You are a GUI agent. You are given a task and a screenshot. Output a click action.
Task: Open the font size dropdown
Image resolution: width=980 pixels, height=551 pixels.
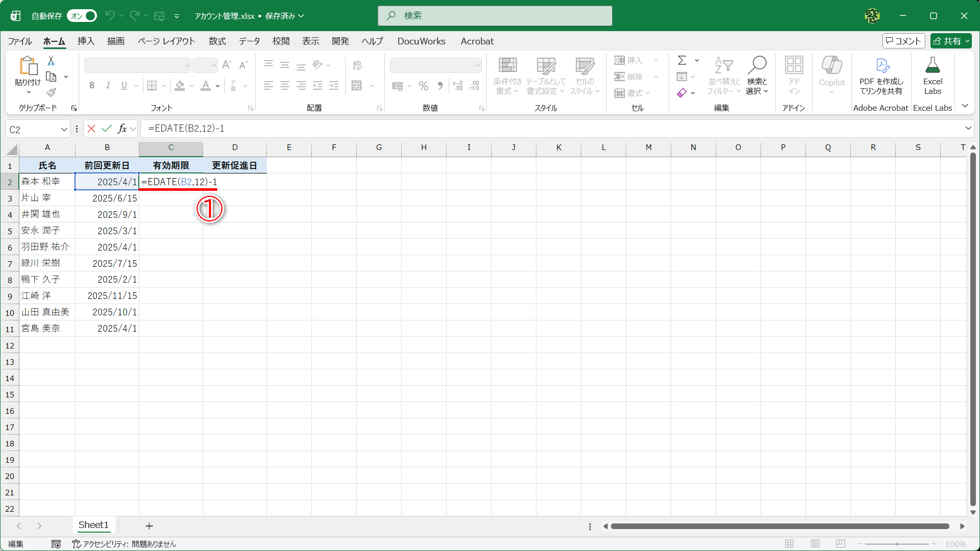point(214,65)
